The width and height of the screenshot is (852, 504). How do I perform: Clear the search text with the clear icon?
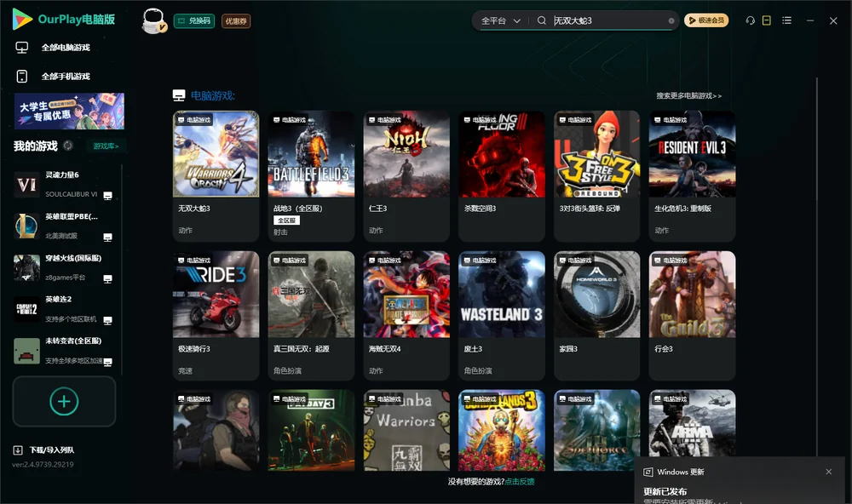click(x=671, y=20)
